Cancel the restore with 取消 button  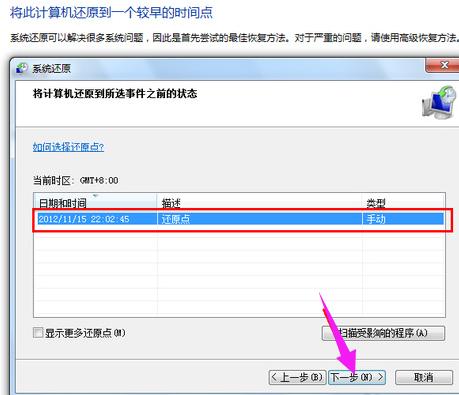[424, 377]
